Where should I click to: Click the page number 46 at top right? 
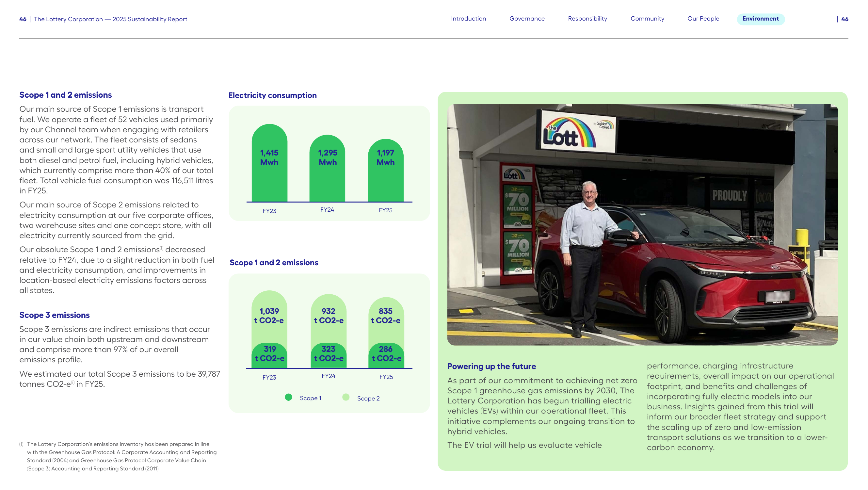(845, 19)
